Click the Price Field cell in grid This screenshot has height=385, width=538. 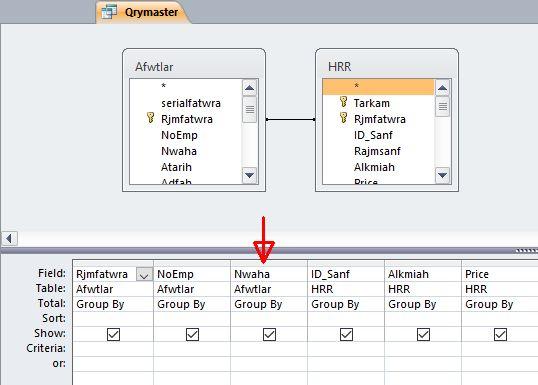tap(500, 274)
